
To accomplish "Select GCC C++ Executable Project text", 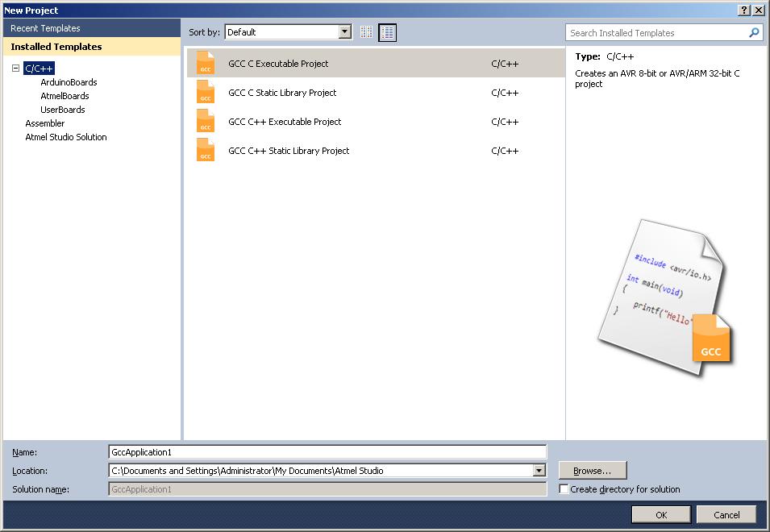I will tap(285, 122).
